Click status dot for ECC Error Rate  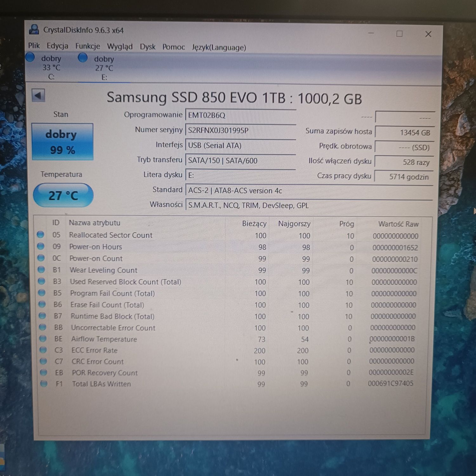click(x=43, y=350)
